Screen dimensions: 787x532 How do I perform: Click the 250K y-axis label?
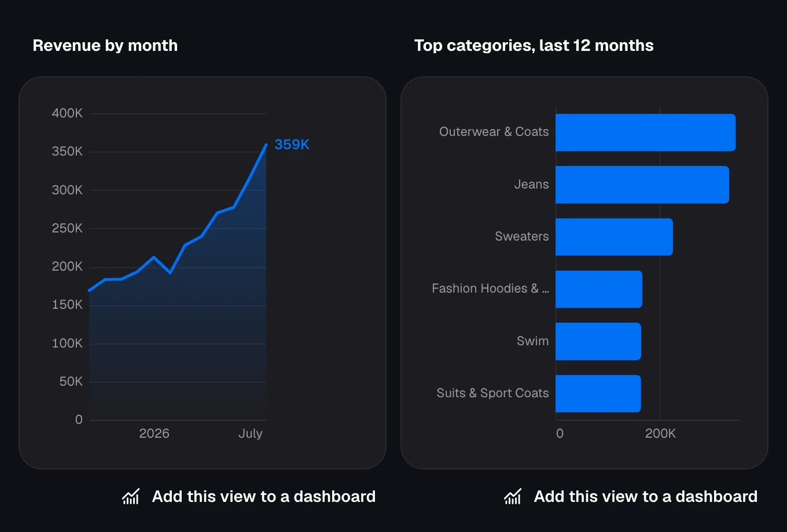(x=67, y=228)
